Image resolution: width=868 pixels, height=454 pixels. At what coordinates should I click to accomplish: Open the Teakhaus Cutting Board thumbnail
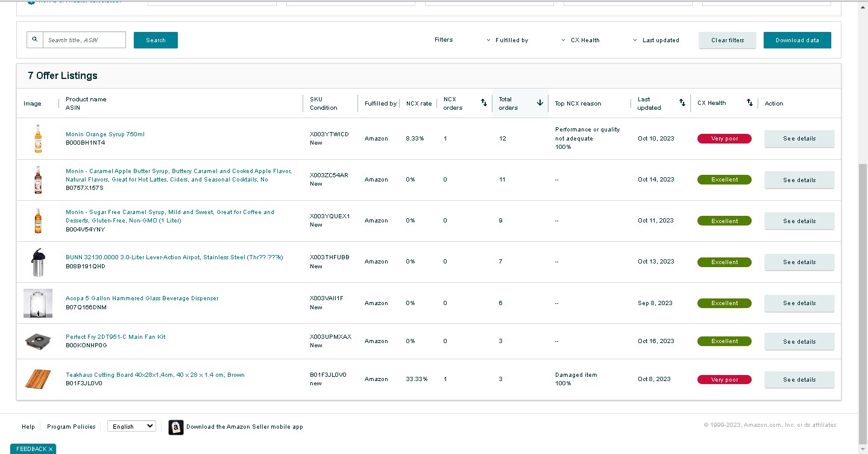pyautogui.click(x=38, y=379)
